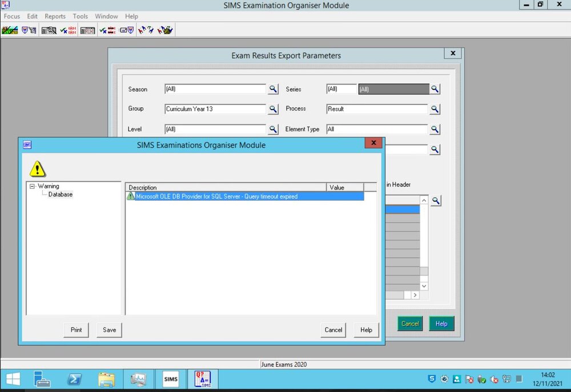Click the Examination Organiser taskbar icon

point(203,379)
